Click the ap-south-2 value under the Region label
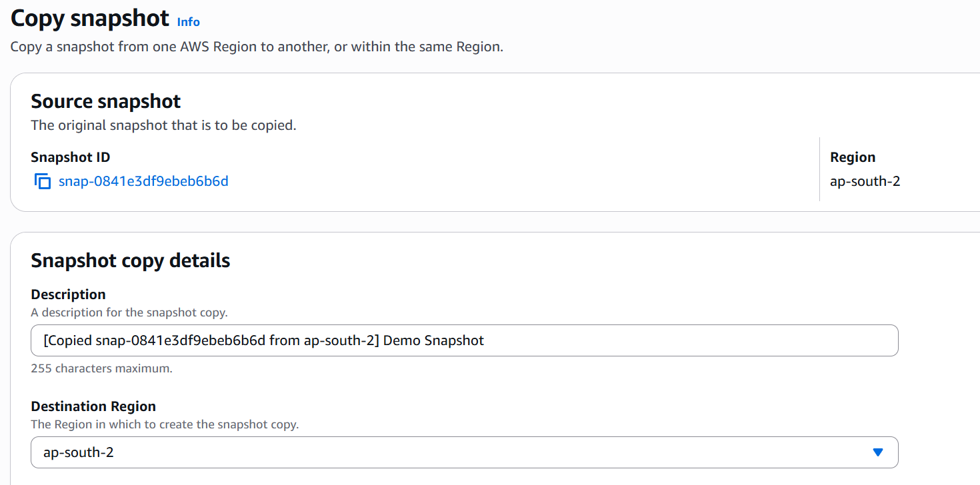The height and width of the screenshot is (485, 980). tap(865, 181)
